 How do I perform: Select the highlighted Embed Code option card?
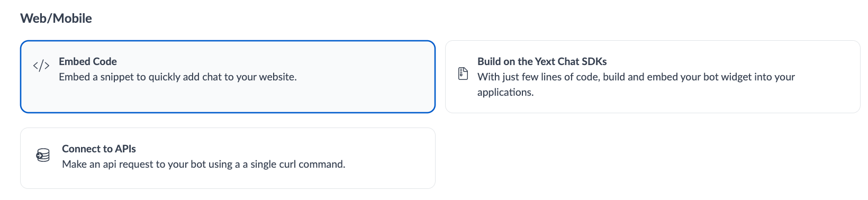[228, 77]
